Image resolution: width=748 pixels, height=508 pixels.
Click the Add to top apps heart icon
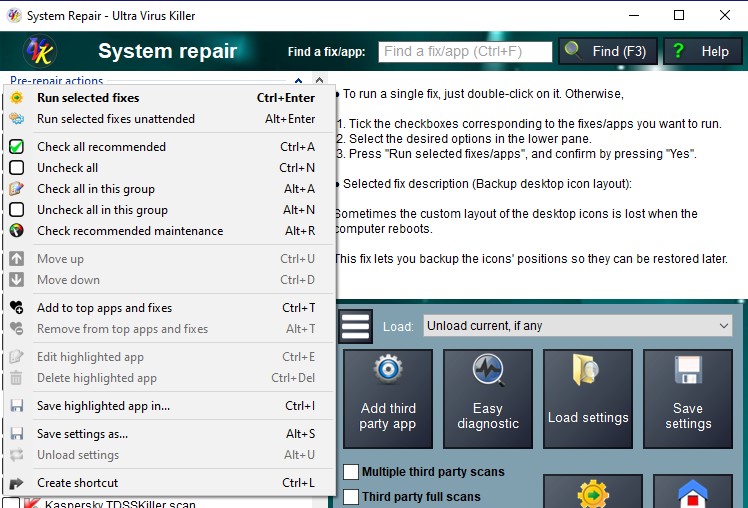[16, 308]
